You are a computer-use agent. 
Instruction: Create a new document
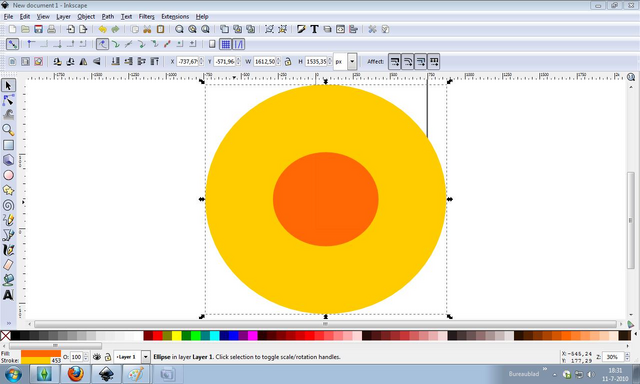tap(12, 29)
